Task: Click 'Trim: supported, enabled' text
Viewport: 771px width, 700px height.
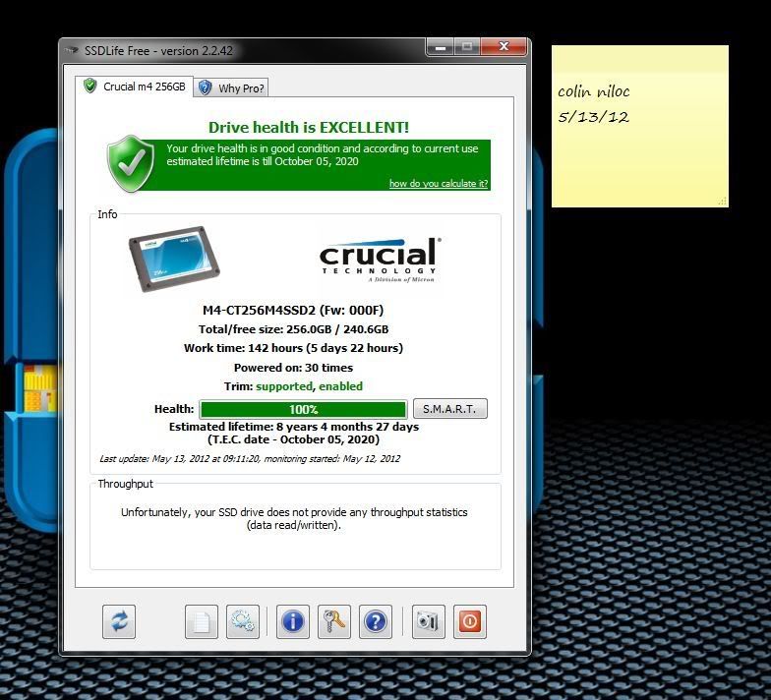Action: tap(293, 386)
